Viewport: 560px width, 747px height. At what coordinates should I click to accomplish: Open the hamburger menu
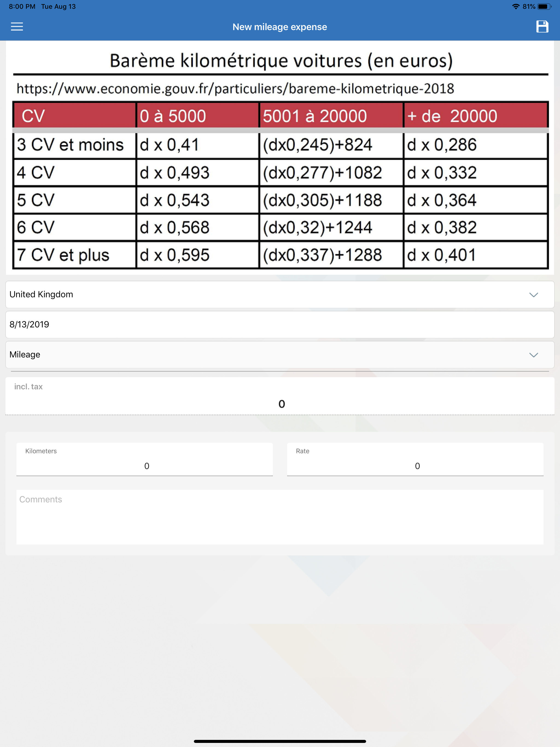17,27
